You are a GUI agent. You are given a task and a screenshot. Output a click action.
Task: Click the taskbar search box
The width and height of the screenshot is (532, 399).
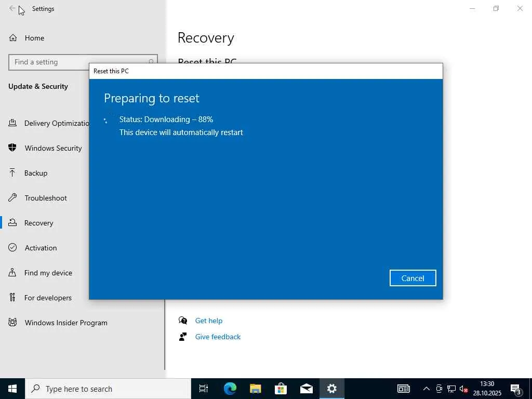pyautogui.click(x=108, y=389)
